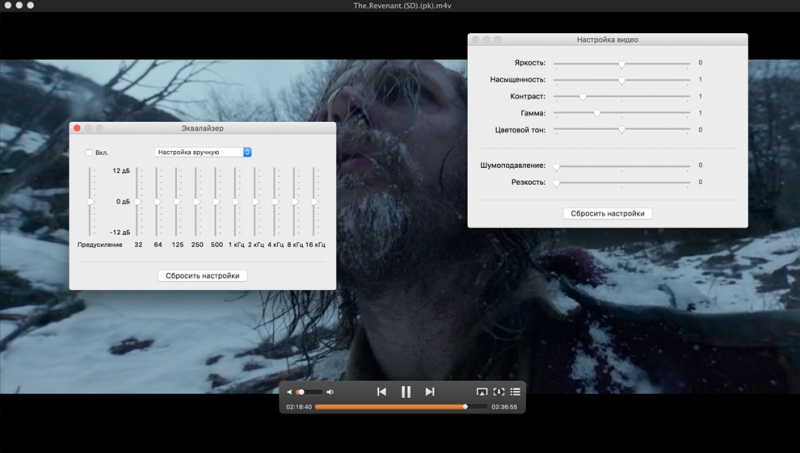Click the Шумоподавление noise reduction slider
This screenshot has width=800, height=453.
[621, 166]
